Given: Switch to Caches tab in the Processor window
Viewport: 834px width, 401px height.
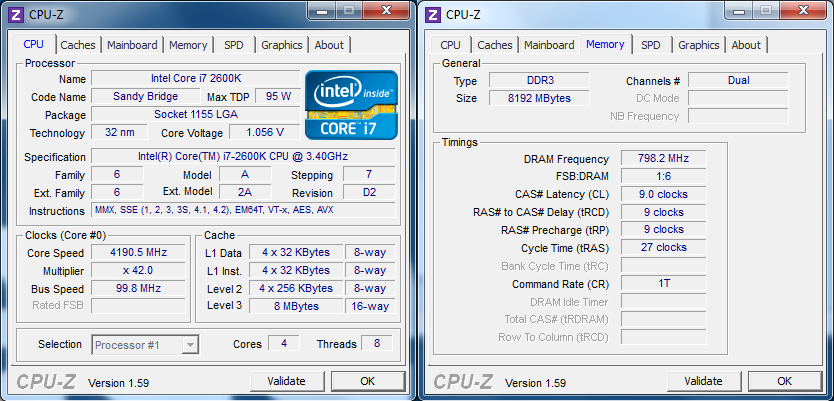Looking at the screenshot, I should pos(78,45).
